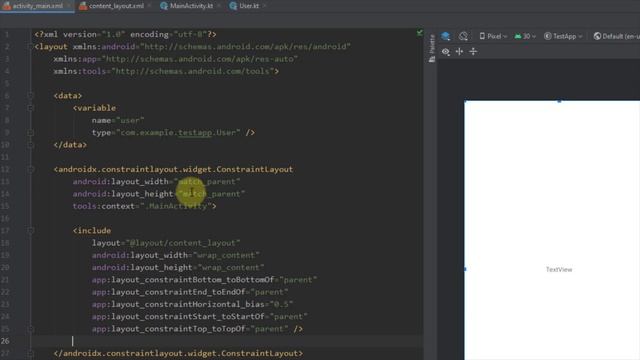Click the name="user" attribute

click(118, 120)
